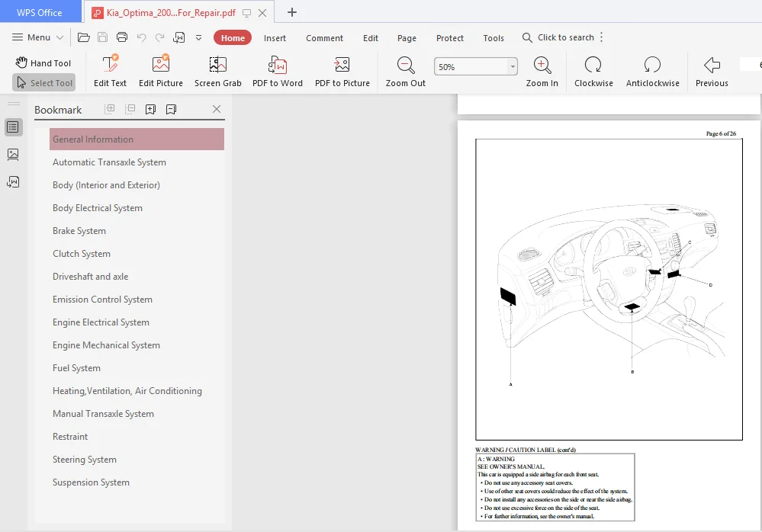The image size is (762, 532).
Task: Open Suspension System bookmark
Action: 91,482
